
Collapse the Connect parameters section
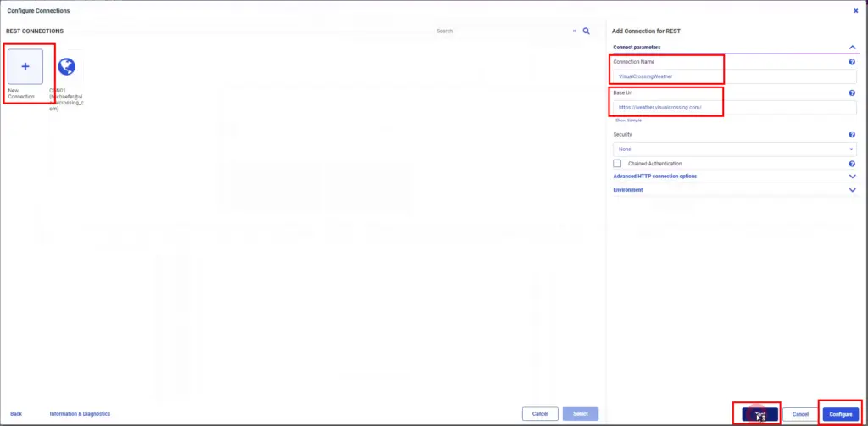(852, 48)
